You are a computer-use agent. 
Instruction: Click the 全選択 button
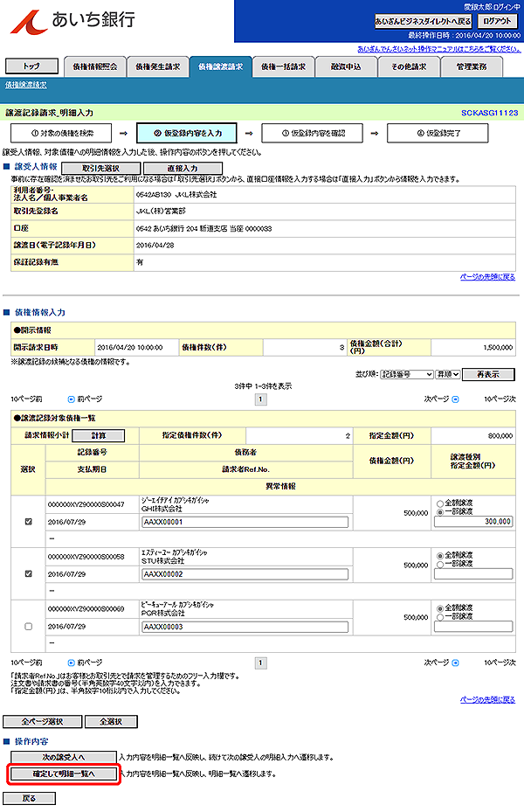coord(111,721)
